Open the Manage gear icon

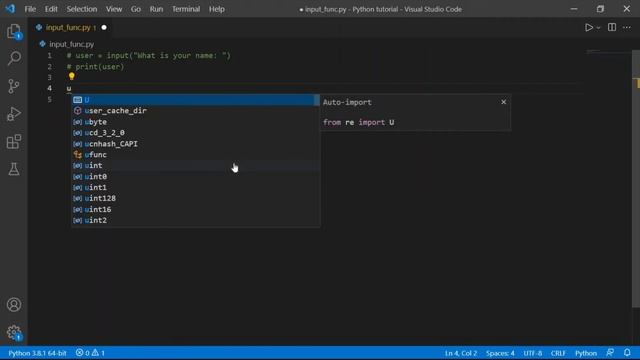(14, 333)
